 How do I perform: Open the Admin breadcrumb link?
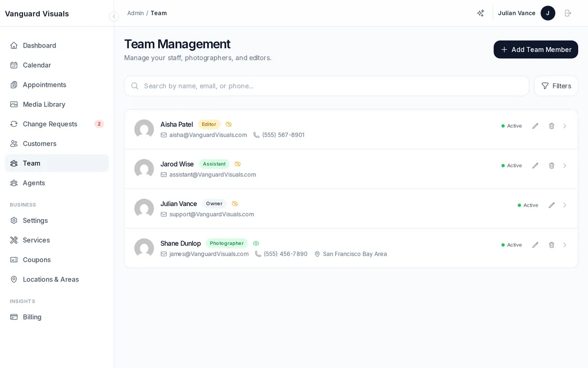tap(135, 13)
